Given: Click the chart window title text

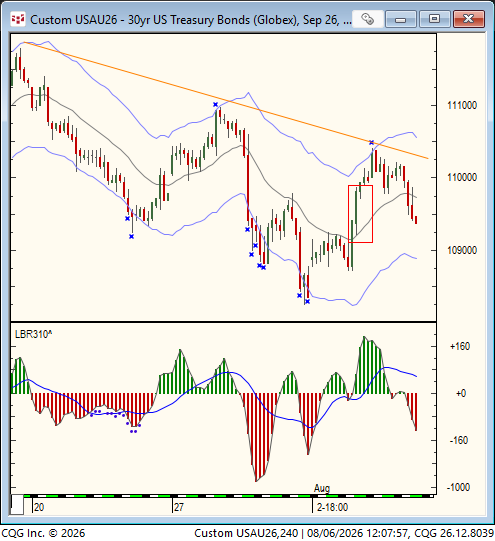Looking at the screenshot, I should click(x=191, y=20).
